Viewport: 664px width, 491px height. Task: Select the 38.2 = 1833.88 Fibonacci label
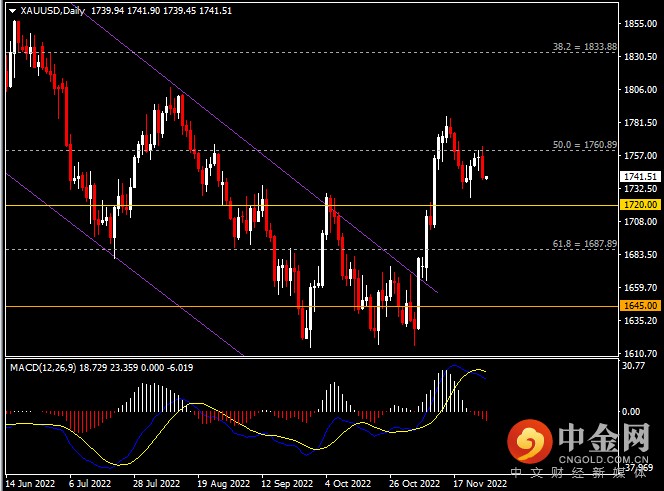(584, 47)
